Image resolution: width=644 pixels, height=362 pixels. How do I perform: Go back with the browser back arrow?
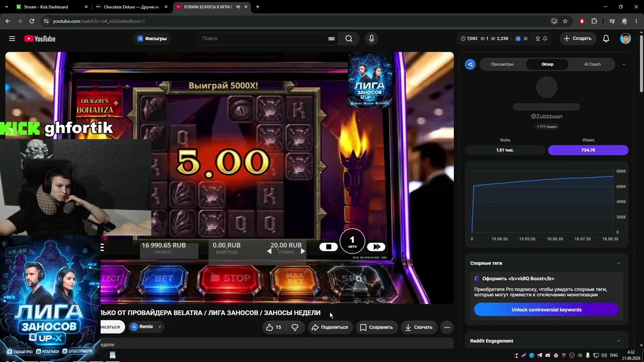8,21
